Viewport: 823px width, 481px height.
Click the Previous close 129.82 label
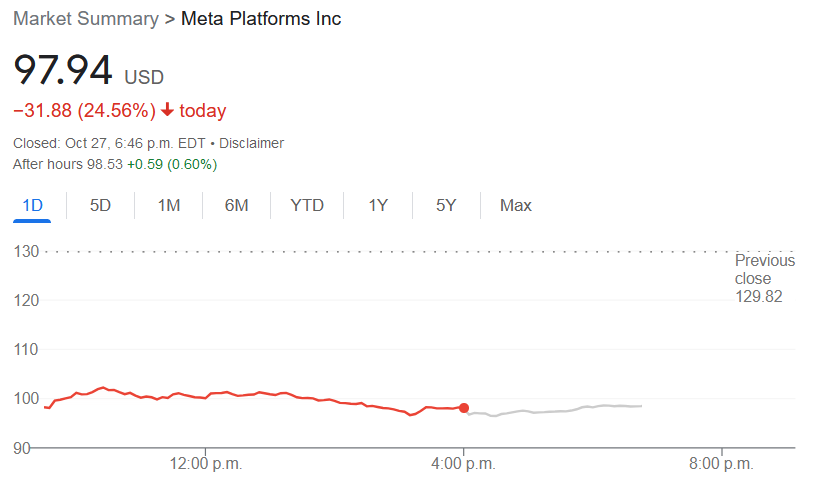pyautogui.click(x=765, y=278)
